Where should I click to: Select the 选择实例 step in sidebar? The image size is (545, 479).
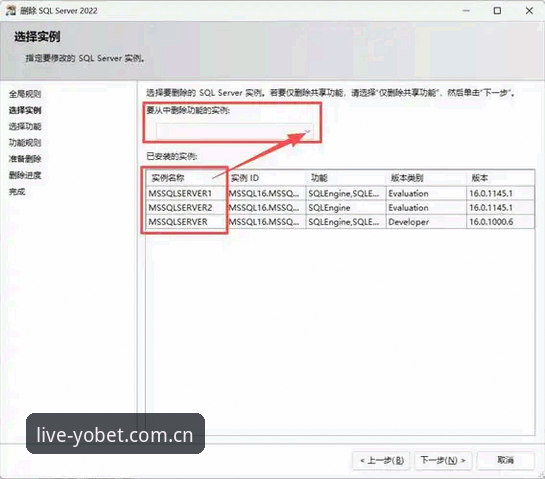[x=25, y=110]
